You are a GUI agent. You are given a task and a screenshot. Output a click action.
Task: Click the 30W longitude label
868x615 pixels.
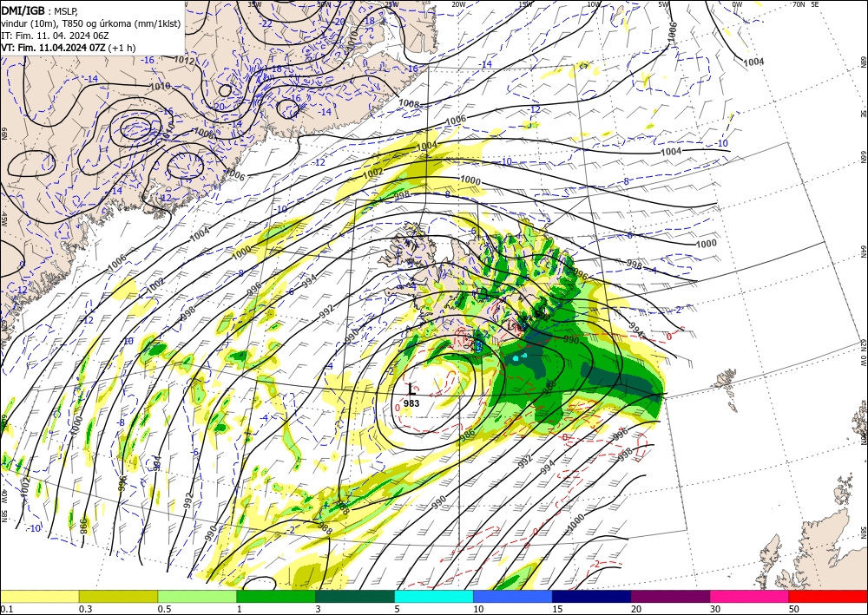[325, 4]
